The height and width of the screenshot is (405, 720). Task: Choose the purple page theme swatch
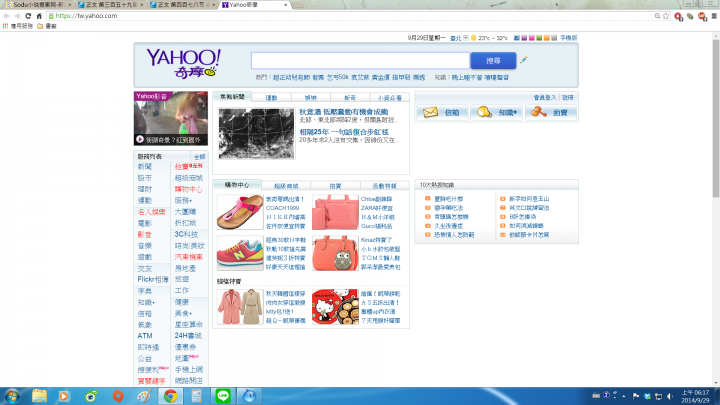pyautogui.click(x=524, y=38)
